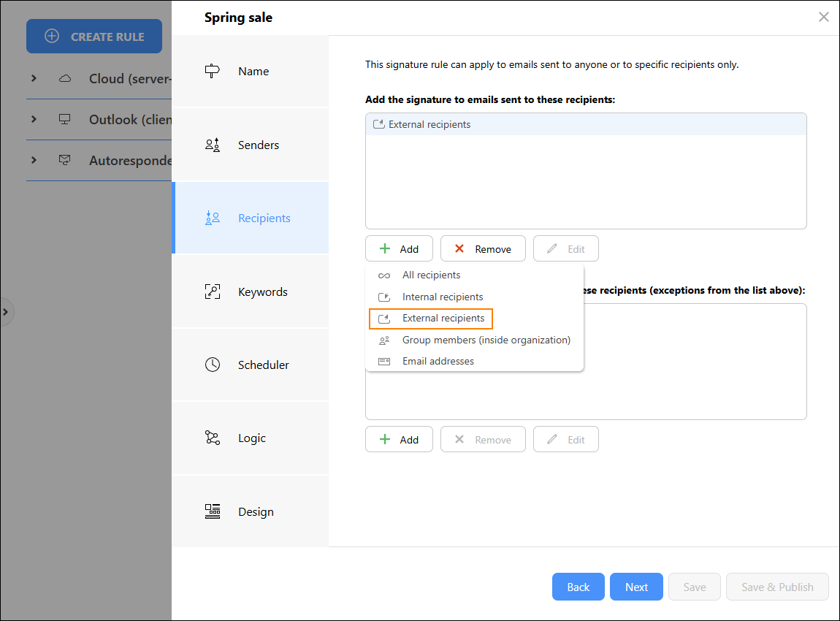Click the green plus icon of upper Add
This screenshot has height=621, width=840.
point(385,248)
